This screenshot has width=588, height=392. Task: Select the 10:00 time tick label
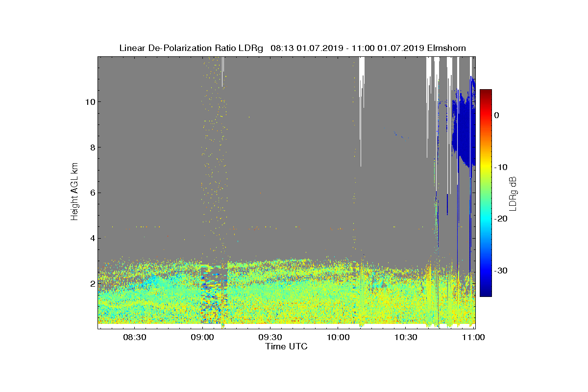(x=338, y=337)
